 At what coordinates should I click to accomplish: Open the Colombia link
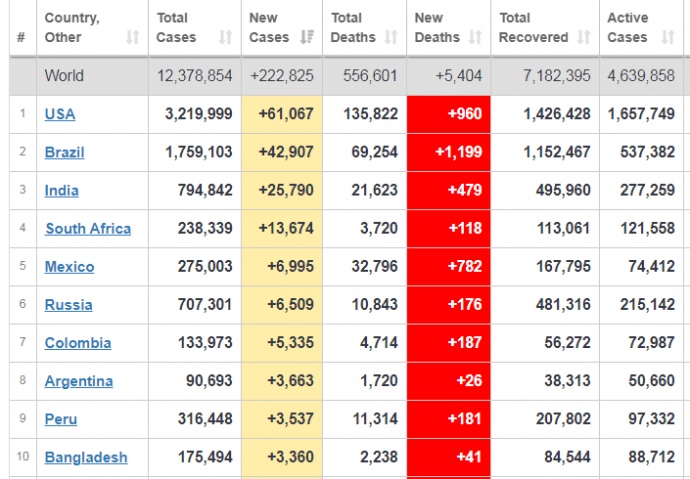point(78,343)
